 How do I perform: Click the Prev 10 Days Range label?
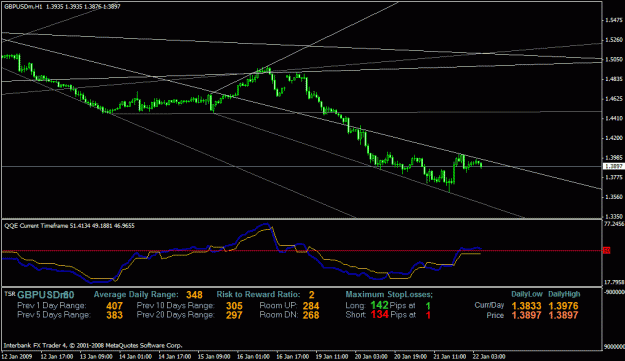176,306
